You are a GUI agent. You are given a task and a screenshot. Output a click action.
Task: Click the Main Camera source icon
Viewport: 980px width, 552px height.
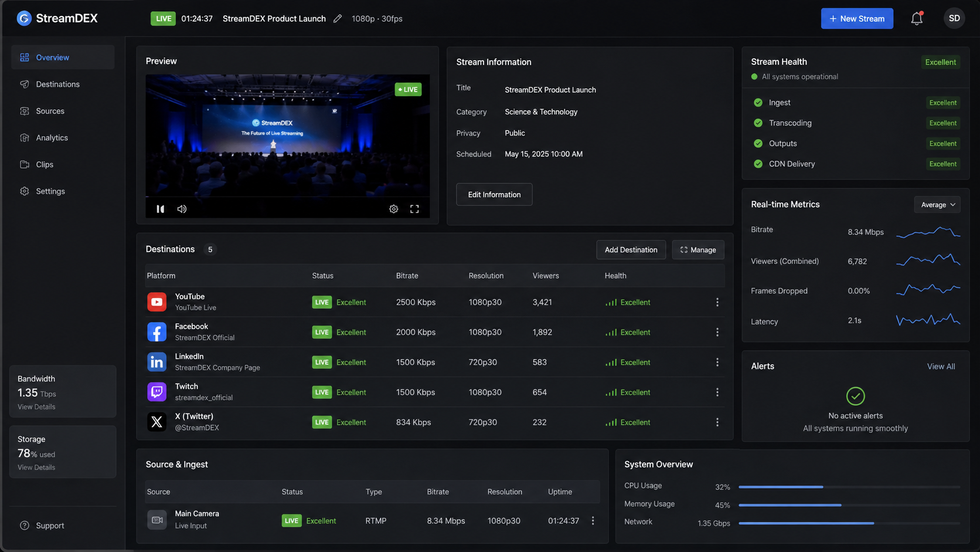point(156,520)
